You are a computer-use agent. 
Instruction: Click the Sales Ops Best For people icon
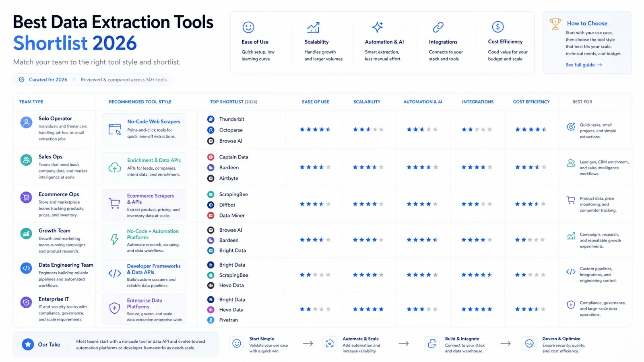click(x=571, y=163)
